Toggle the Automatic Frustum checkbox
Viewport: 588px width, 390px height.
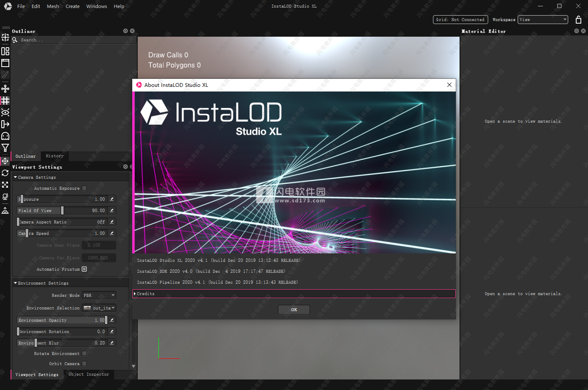[x=84, y=269]
